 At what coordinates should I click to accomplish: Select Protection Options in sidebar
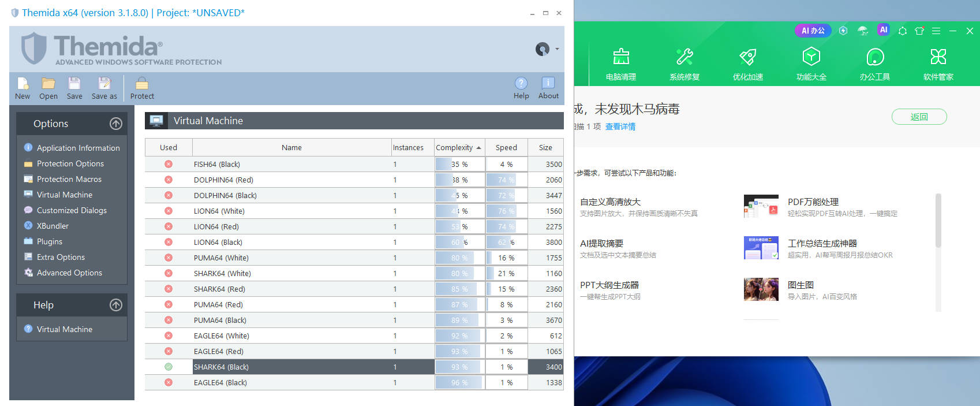[x=70, y=163]
